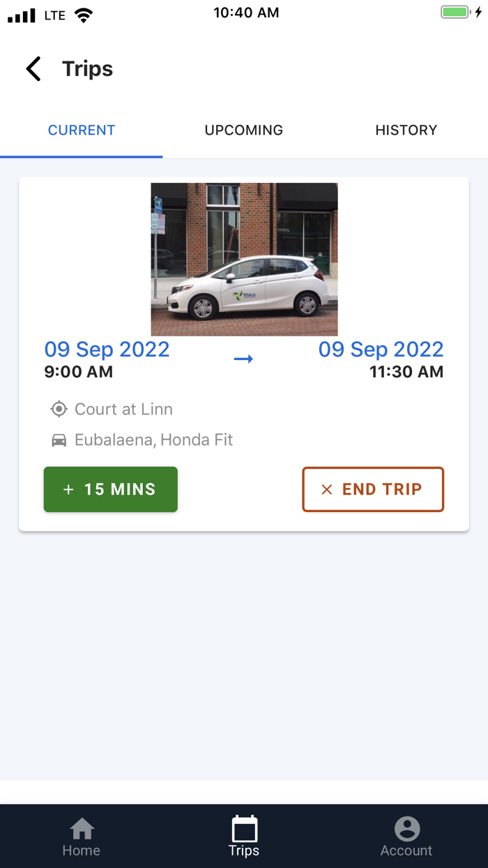The image size is (488, 868).
Task: Tap the back chevron beside Trips title
Action: [x=32, y=68]
